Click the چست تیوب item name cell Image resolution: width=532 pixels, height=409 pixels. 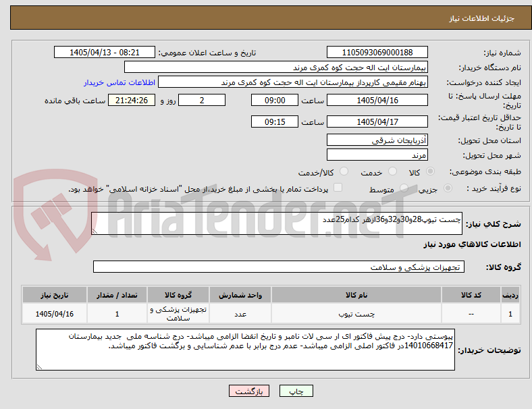coord(356,314)
